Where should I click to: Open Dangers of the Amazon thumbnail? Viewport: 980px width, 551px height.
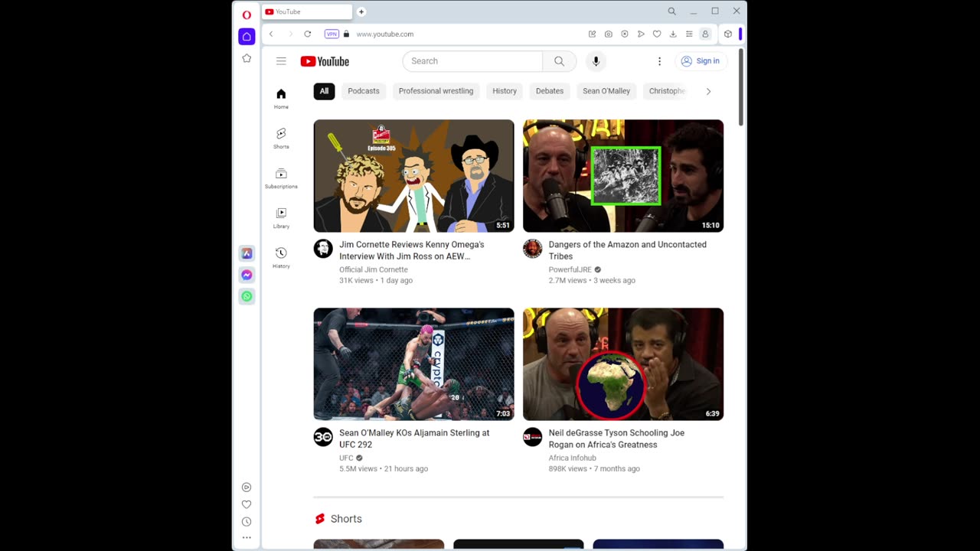tap(623, 175)
